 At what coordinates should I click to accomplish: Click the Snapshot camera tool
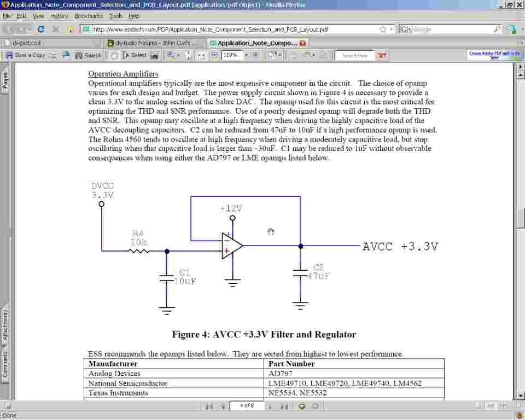tap(154, 55)
